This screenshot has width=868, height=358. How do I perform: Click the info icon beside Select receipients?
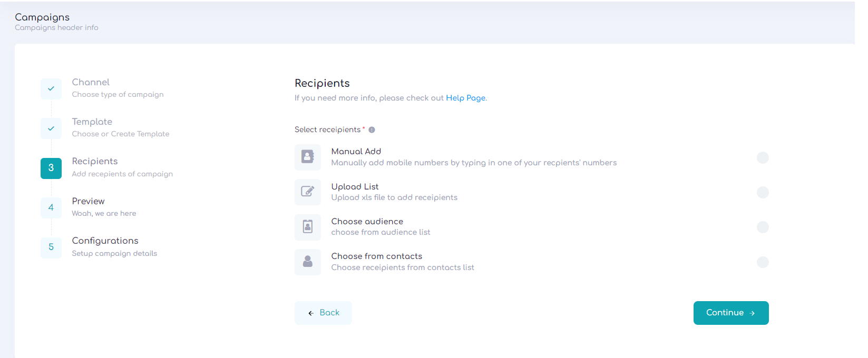(x=372, y=130)
